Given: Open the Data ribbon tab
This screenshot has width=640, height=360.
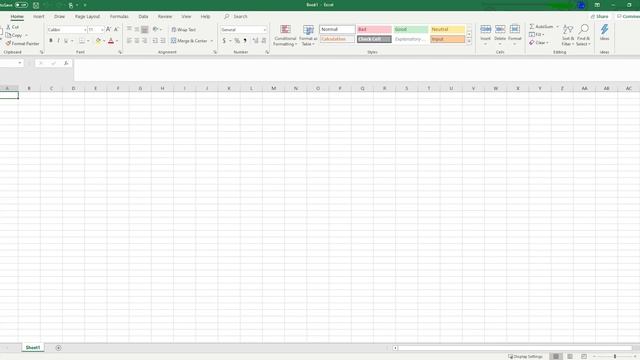Looking at the screenshot, I should (x=143, y=17).
